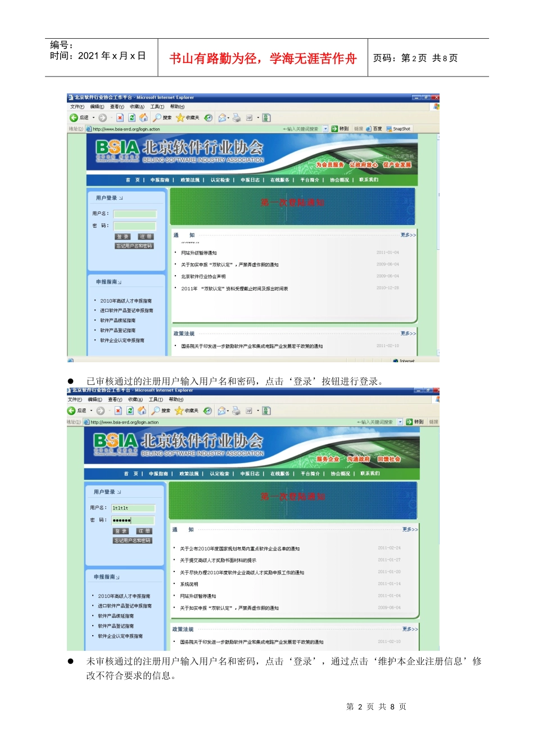Click 转到 Go button in upper address bar
Viewport: 534px width, 756px height.
coord(341,129)
